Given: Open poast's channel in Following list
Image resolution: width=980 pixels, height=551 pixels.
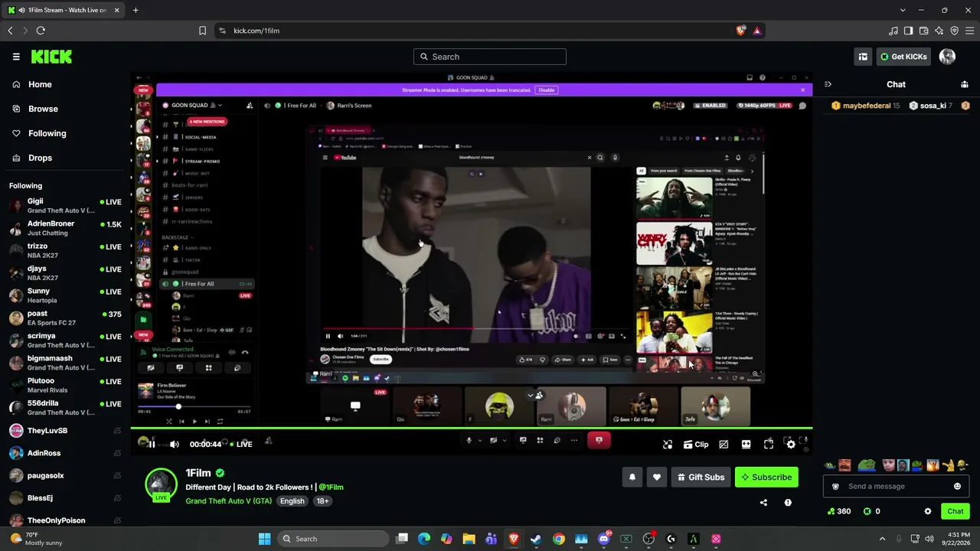Looking at the screenshot, I should coord(65,318).
